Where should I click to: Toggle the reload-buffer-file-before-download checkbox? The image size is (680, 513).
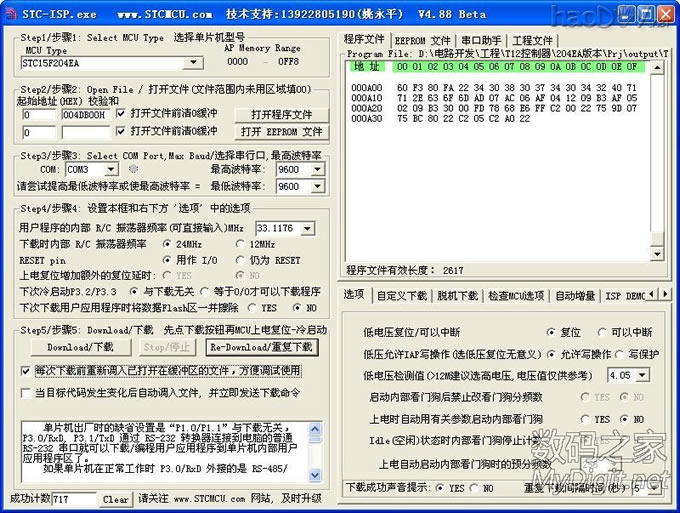pos(26,370)
